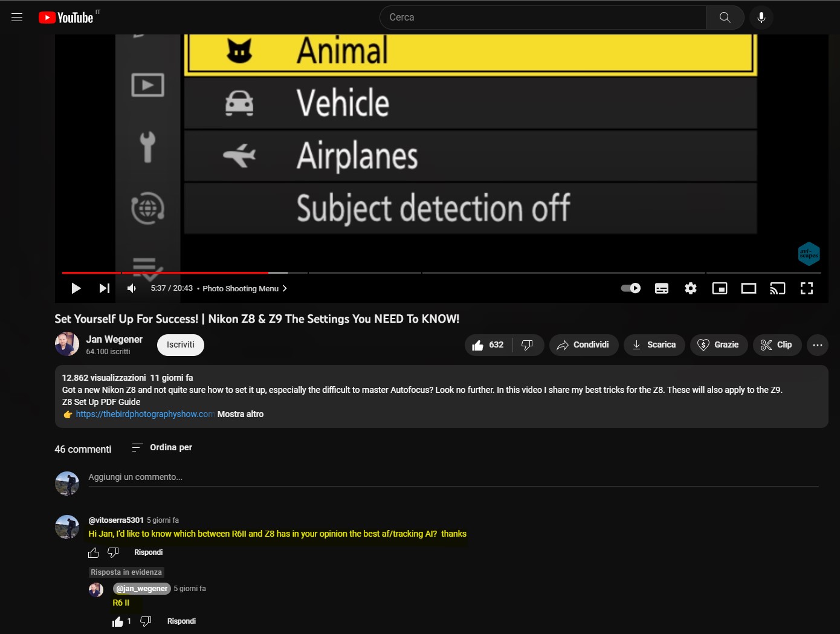The image size is (840, 634).
Task: Click the 12.862 visualizzazioni view count
Action: click(x=104, y=378)
